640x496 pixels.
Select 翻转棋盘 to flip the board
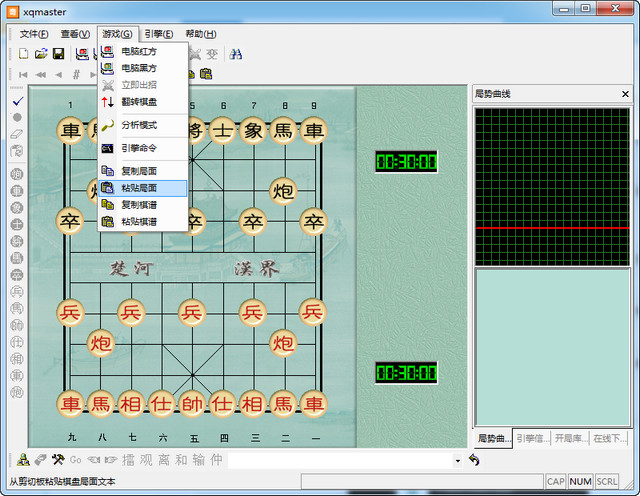(x=139, y=102)
